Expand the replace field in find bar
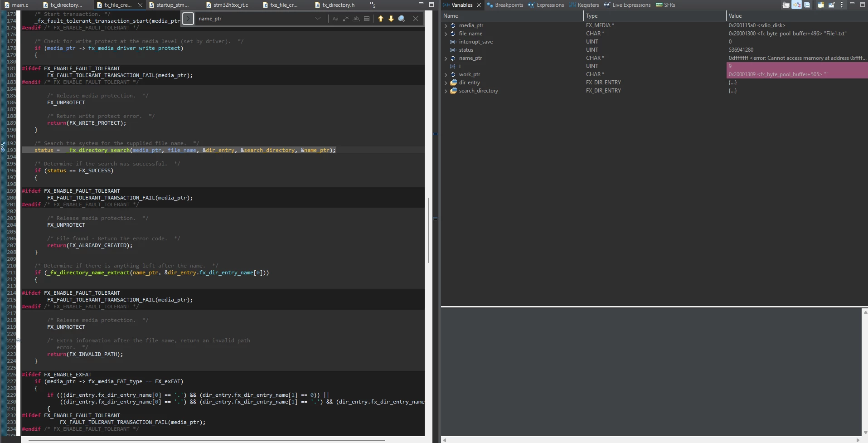The width and height of the screenshot is (868, 443). point(188,19)
